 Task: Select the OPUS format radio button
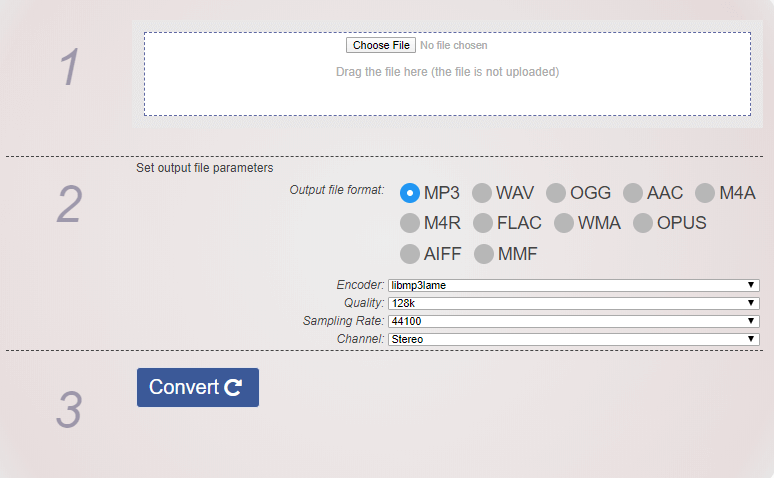coord(643,223)
